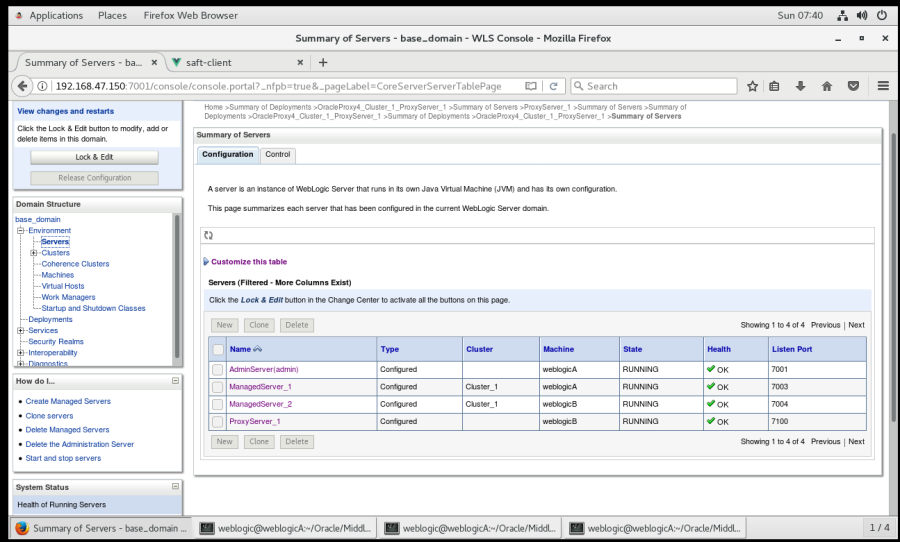Viewport: 900px width, 542px height.
Task: Click the Firefox back arrow button
Action: pyautogui.click(x=22, y=86)
